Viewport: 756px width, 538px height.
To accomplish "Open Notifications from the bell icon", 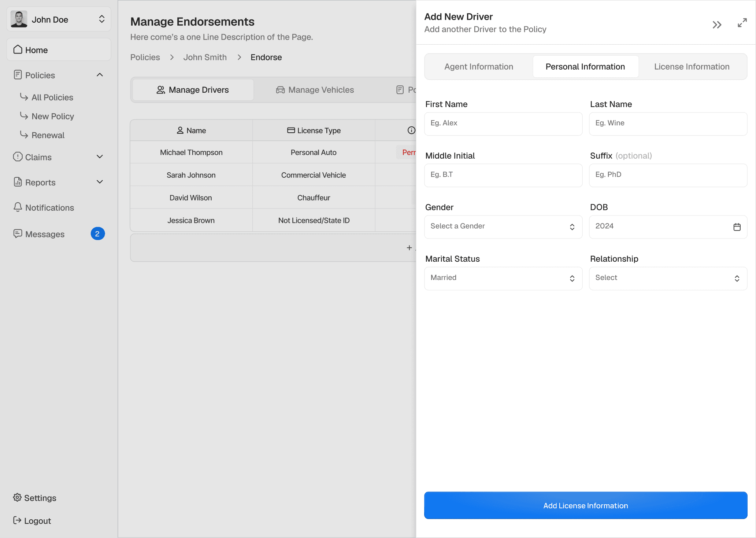I will click(18, 207).
